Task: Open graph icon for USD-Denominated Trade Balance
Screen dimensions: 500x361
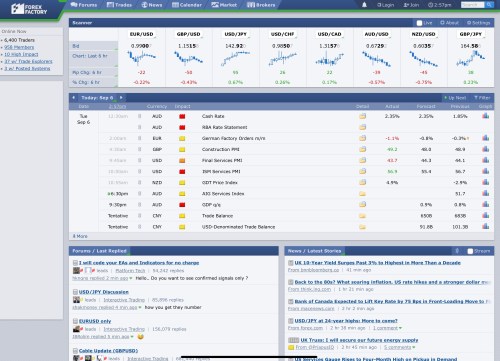Action: 486,226
